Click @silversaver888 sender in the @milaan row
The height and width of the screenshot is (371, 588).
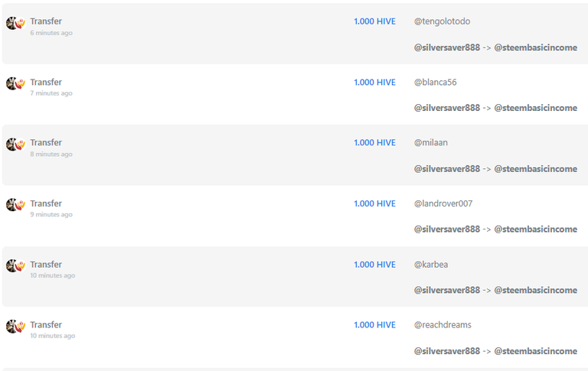tap(446, 169)
